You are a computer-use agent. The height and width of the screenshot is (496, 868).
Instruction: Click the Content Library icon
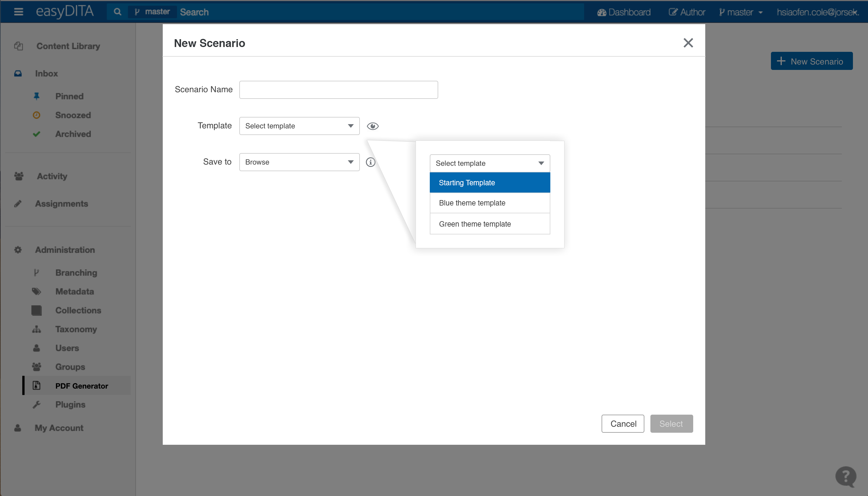click(x=18, y=46)
